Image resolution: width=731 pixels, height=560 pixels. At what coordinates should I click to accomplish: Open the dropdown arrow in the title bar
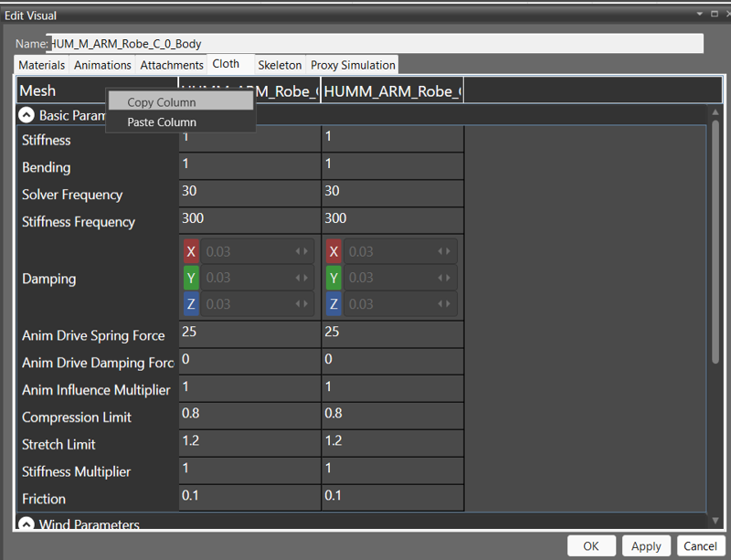(698, 14)
